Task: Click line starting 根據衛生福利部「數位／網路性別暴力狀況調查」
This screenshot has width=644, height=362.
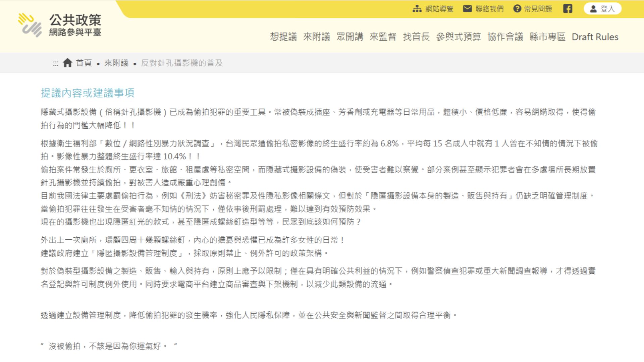Action: [319, 150]
